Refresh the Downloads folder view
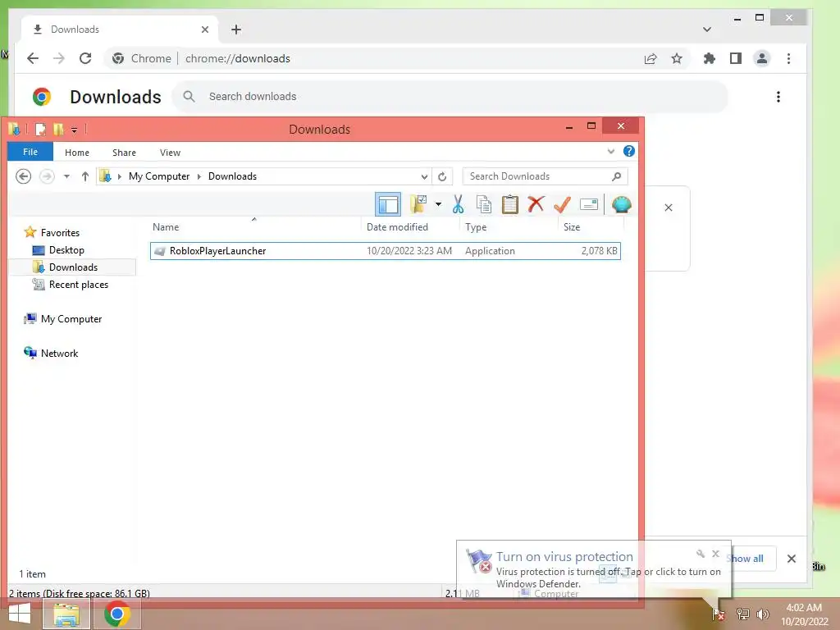The width and height of the screenshot is (840, 630). [442, 176]
